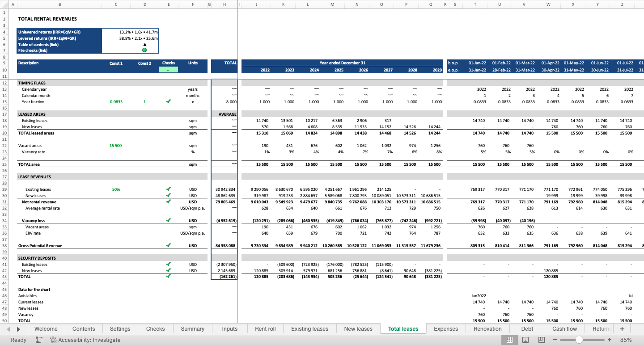This screenshot has width=644, height=345.
Task: Add a new sheet with plus icon
Action: [x=622, y=328]
